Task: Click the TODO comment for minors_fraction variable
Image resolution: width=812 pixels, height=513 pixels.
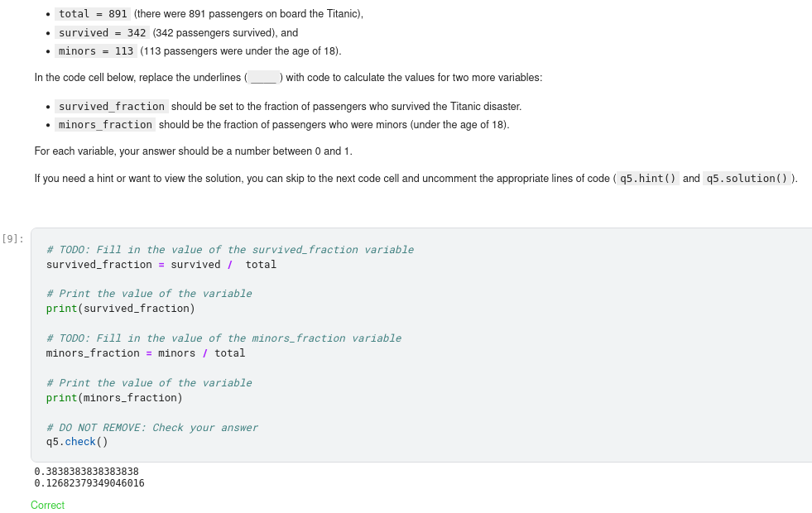Action: [223, 338]
